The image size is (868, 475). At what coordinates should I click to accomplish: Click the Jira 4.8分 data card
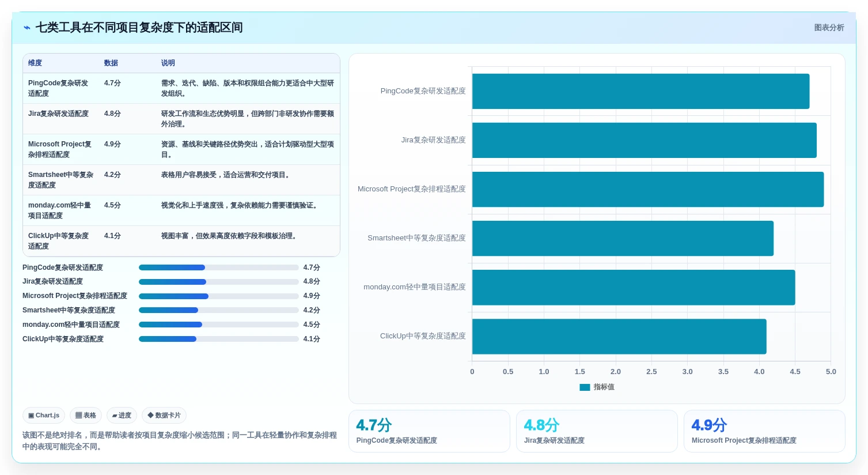pos(597,431)
